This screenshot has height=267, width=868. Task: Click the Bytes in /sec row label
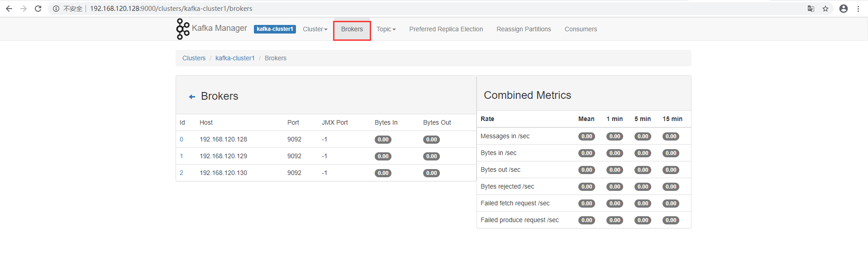[498, 153]
